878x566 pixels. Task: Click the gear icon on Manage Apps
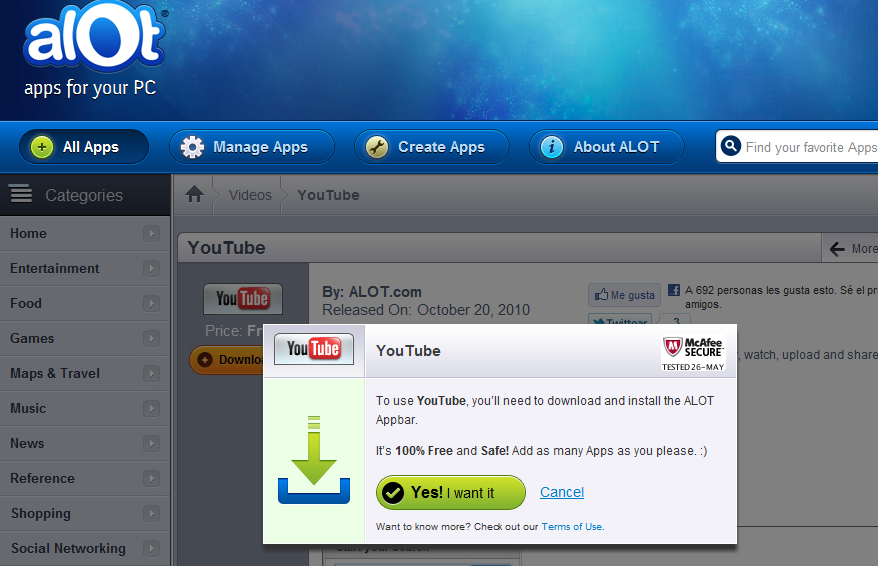tap(192, 147)
